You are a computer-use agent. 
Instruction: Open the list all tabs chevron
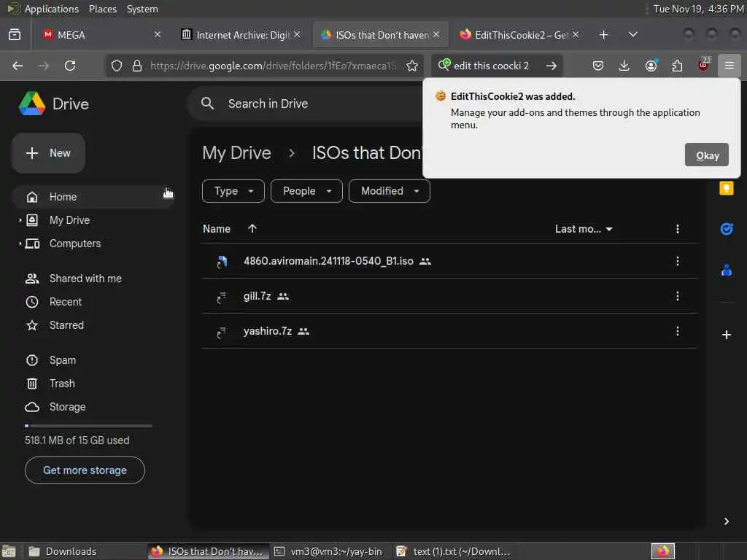pos(632,35)
